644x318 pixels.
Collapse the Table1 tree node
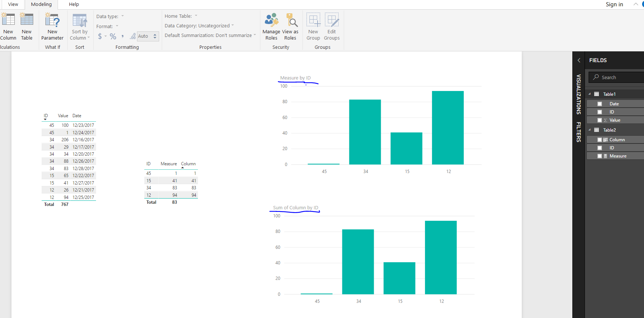click(590, 94)
